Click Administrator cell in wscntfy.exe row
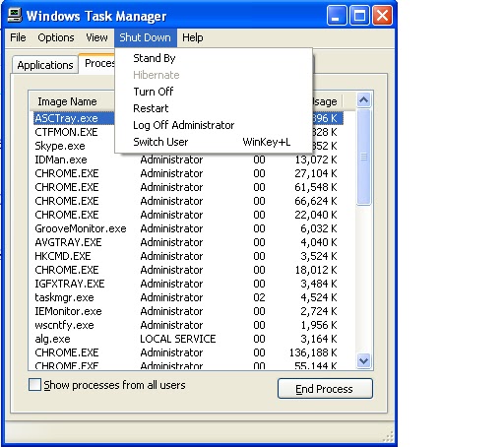This screenshot has width=504, height=447. pos(171,325)
